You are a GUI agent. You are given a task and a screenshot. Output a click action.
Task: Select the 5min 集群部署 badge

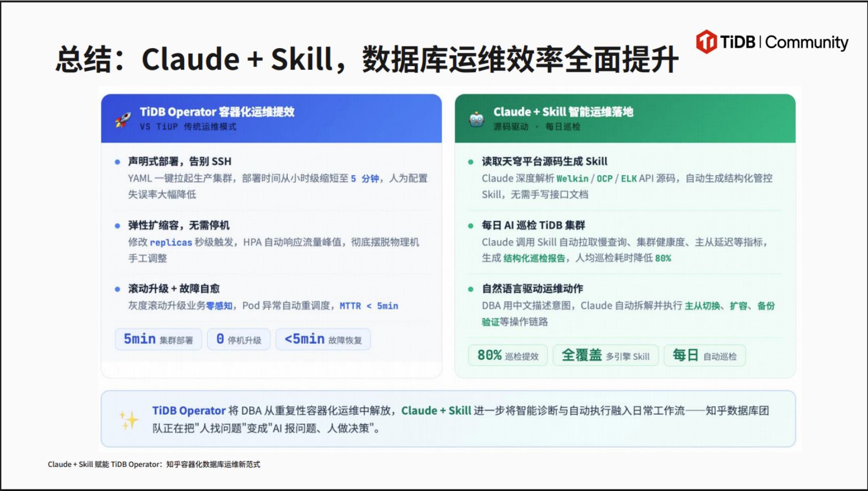[159, 339]
